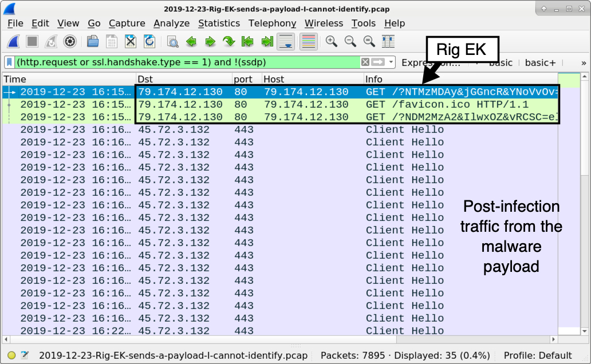
Task: Open a capture file via folder icon
Action: 93,41
